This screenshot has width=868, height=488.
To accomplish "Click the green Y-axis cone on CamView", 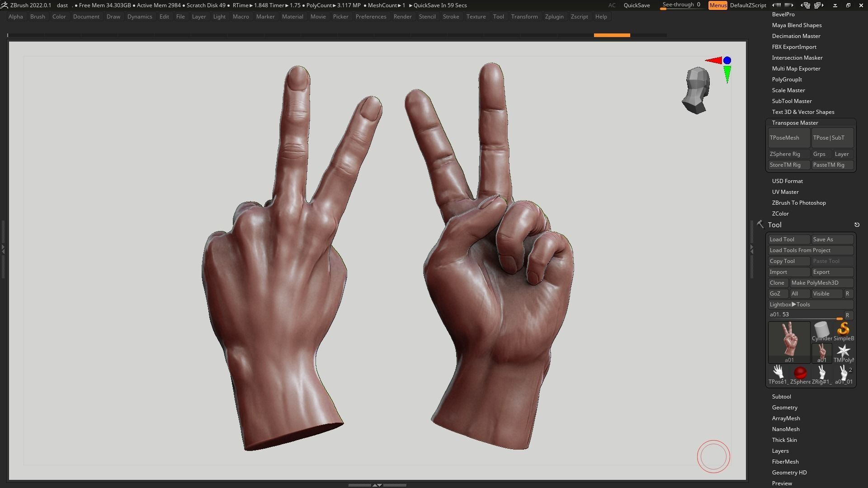I will coord(727,75).
